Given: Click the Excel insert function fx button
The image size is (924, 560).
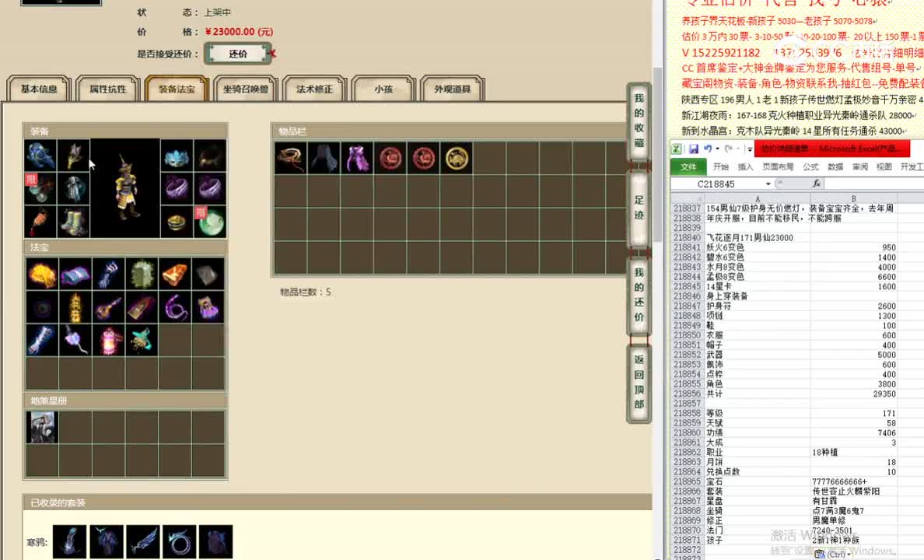Looking at the screenshot, I should tap(816, 184).
